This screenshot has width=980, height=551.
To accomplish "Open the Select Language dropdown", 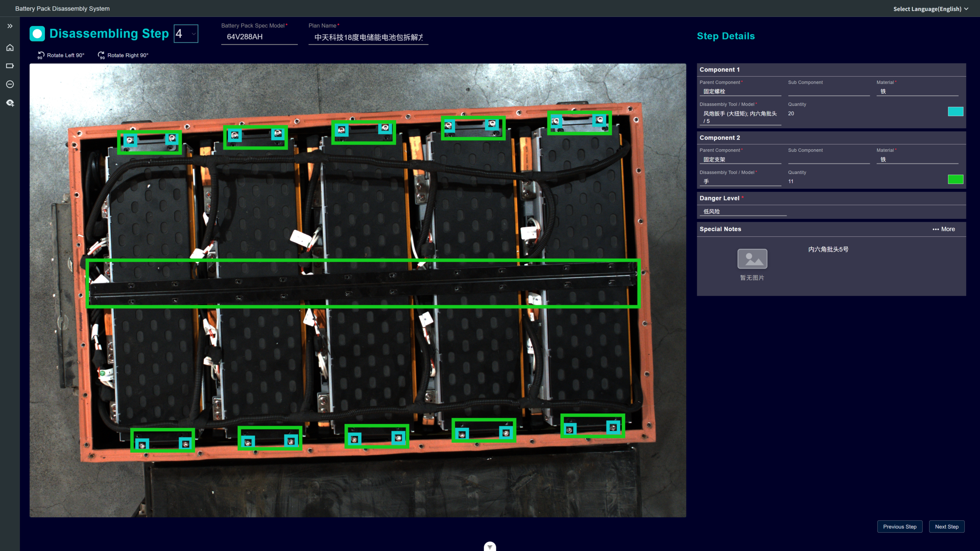I will coord(930,9).
